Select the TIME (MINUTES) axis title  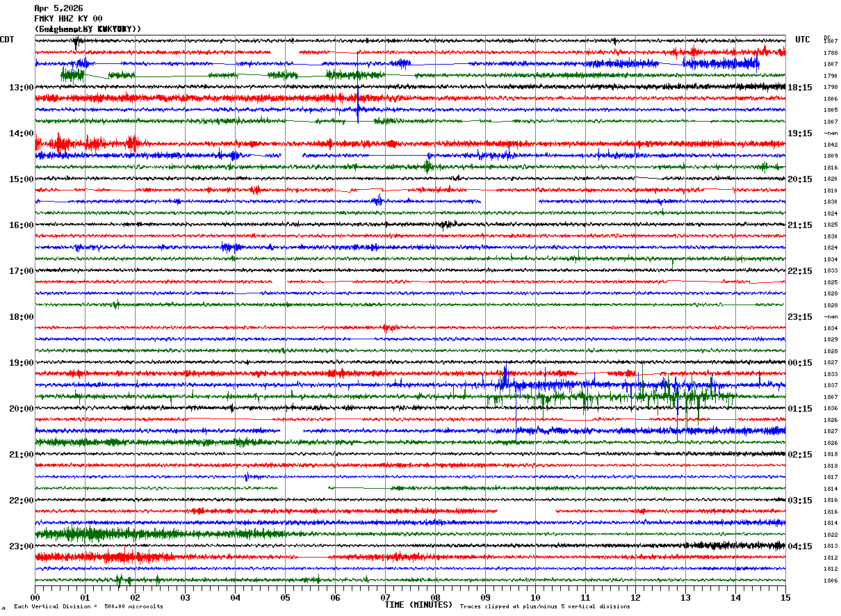pos(418,605)
